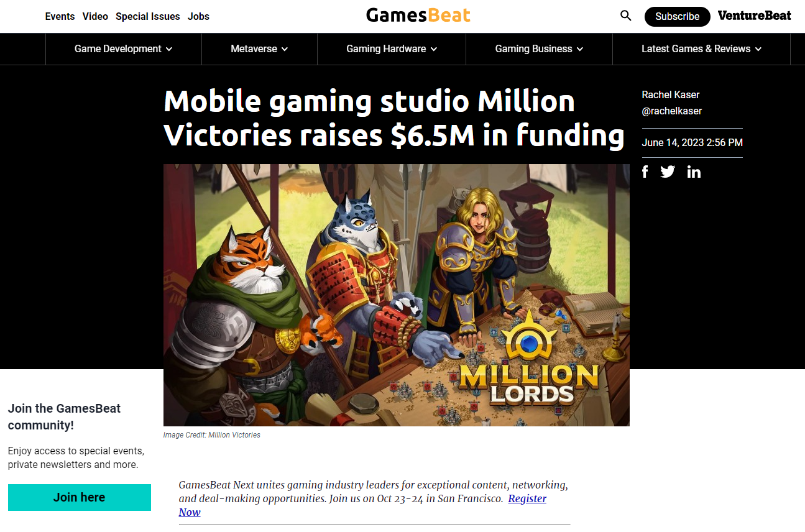Open the search magnifier icon
The width and height of the screenshot is (805, 532).
pos(626,16)
